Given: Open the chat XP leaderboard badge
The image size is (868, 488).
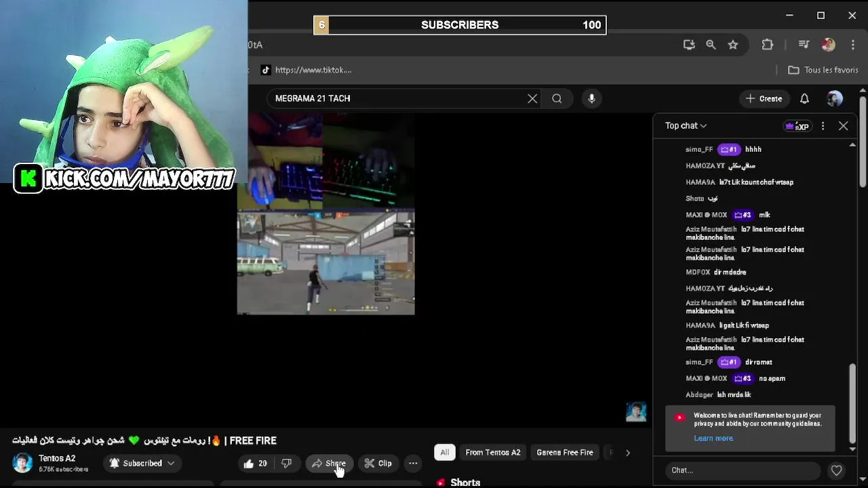Looking at the screenshot, I should pyautogui.click(x=797, y=126).
